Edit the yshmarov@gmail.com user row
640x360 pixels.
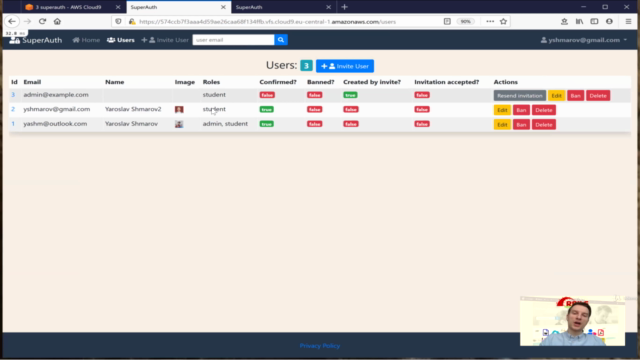tap(502, 110)
